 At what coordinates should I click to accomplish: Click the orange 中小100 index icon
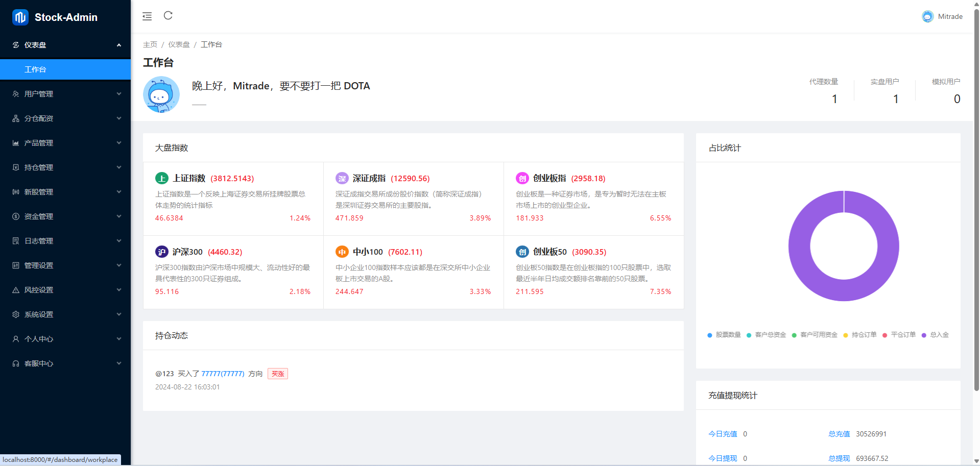click(x=342, y=252)
